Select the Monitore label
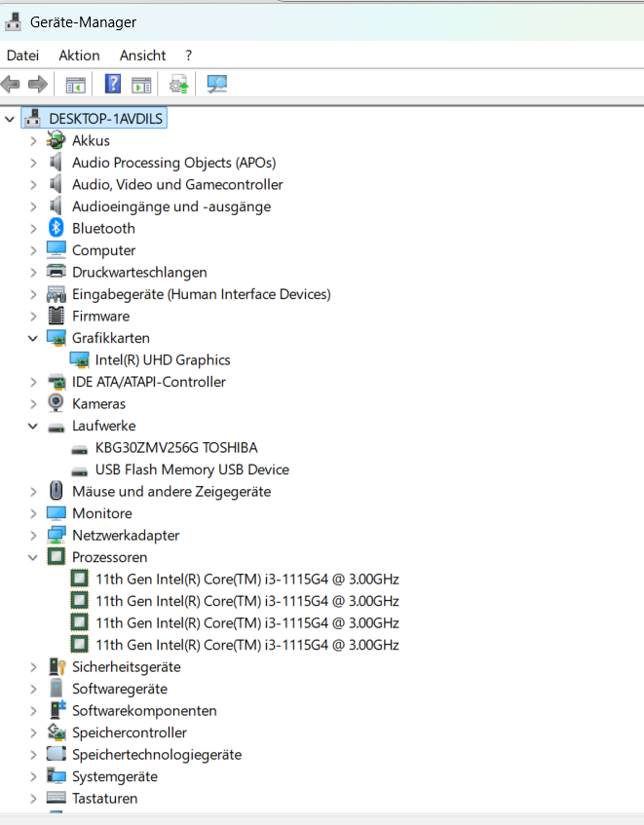 [102, 513]
